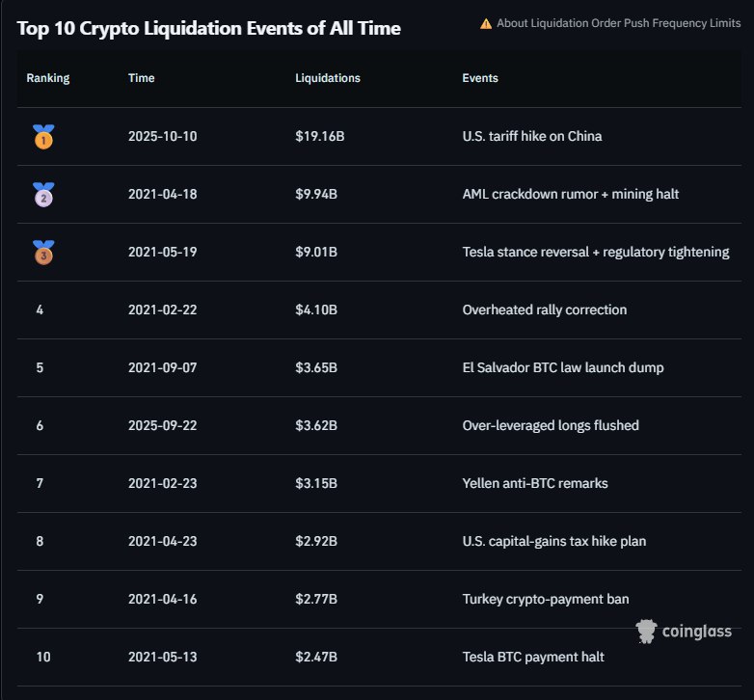Screen dimensions: 754x700
Task: Click the Liquidations column header
Action: pos(328,78)
